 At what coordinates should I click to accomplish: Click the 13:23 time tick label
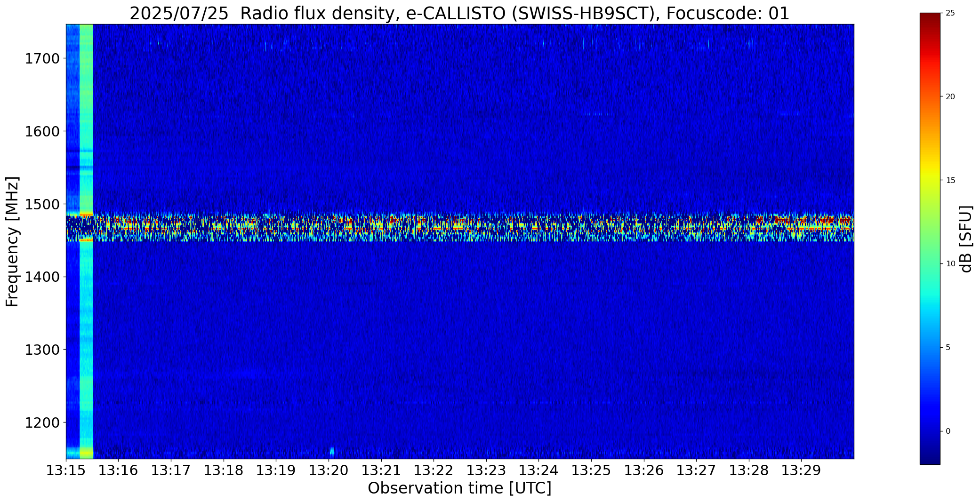[x=486, y=470]
